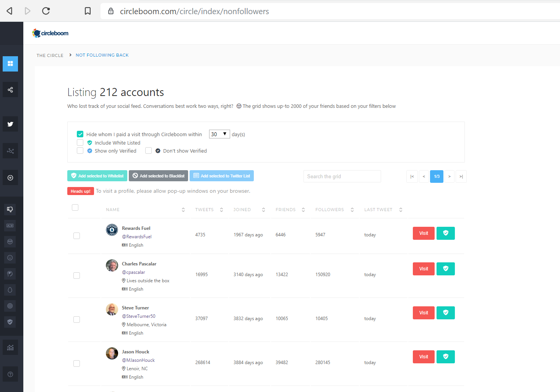Open the @SteveTurner50 handle link
This screenshot has width=560, height=392.
(139, 316)
